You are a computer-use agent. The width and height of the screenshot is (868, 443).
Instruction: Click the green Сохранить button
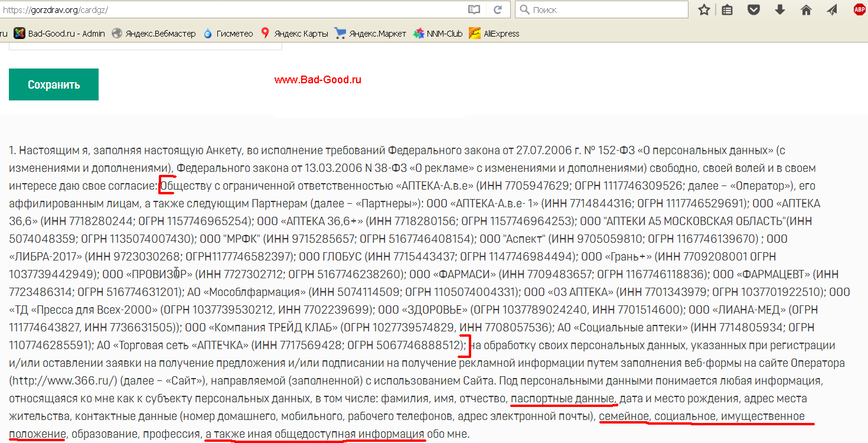[54, 84]
